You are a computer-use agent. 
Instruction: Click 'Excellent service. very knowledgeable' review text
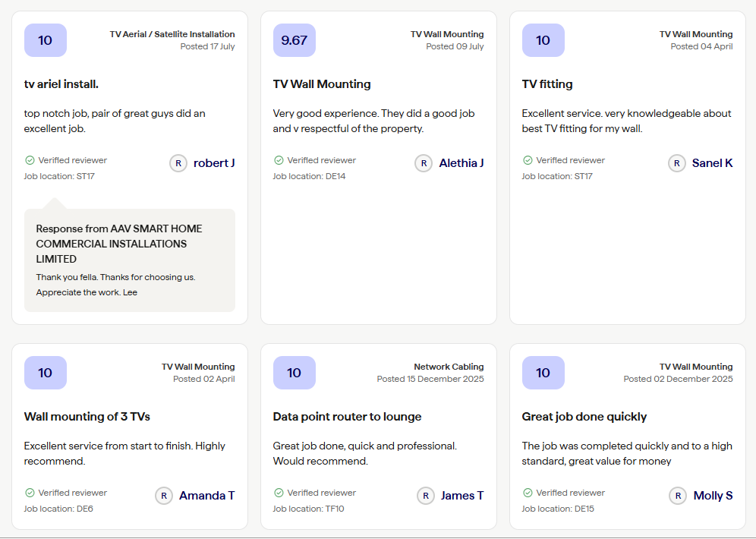tap(626, 121)
